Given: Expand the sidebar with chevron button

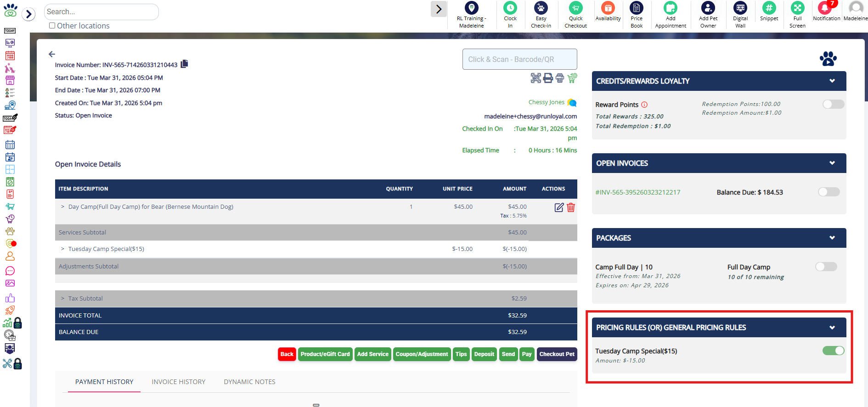Looking at the screenshot, I should (x=28, y=14).
